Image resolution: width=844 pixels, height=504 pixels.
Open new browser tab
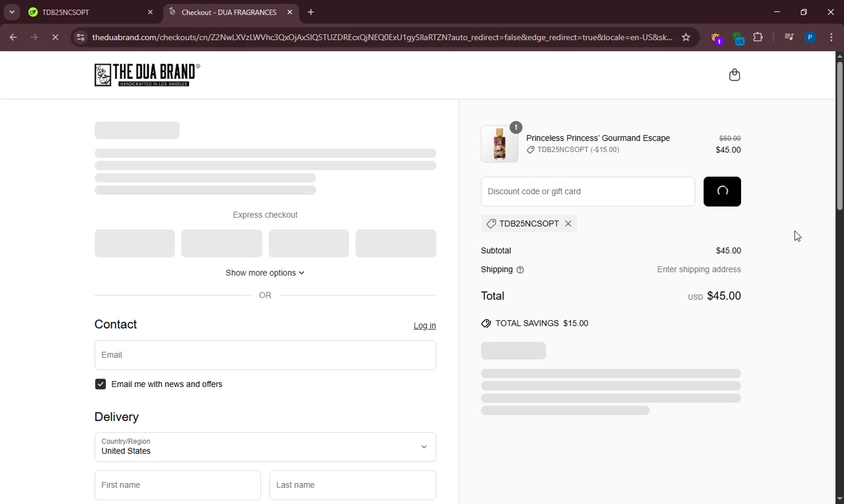(x=311, y=12)
